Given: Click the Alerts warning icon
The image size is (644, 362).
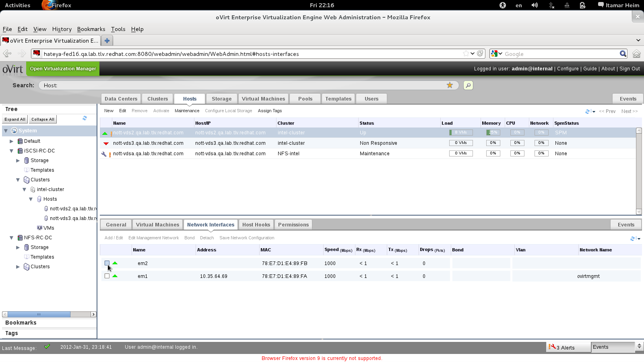Looking at the screenshot, I should click(x=552, y=347).
